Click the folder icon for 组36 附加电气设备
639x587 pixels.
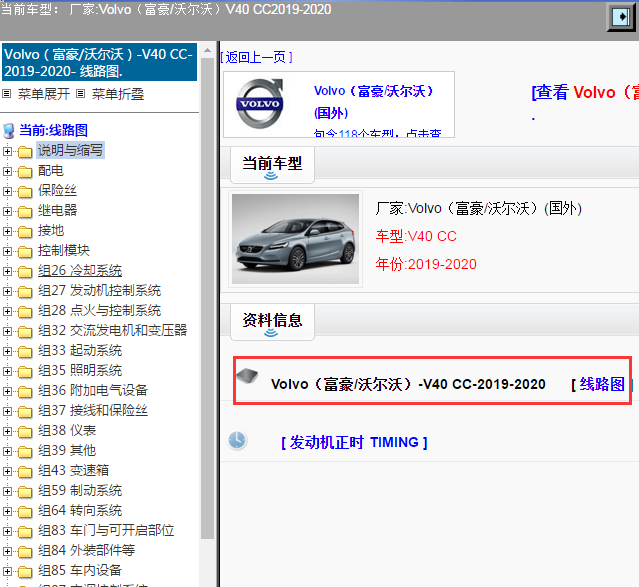(25, 391)
